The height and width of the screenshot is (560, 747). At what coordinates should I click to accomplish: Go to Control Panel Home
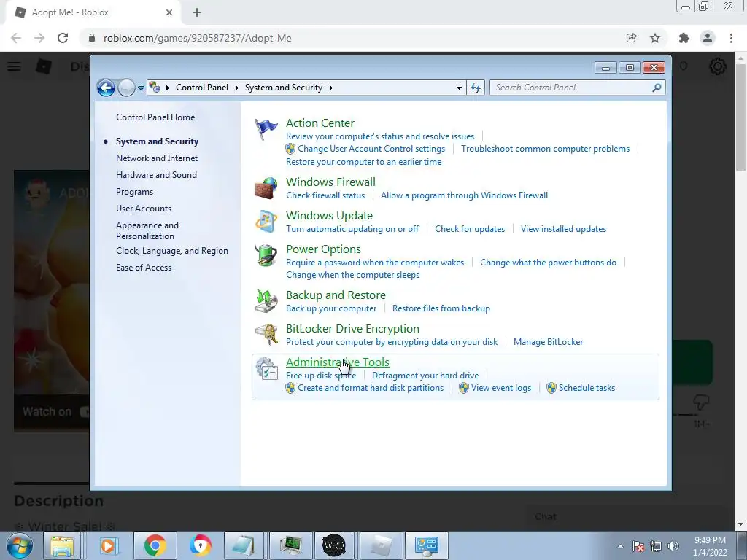pyautogui.click(x=155, y=117)
